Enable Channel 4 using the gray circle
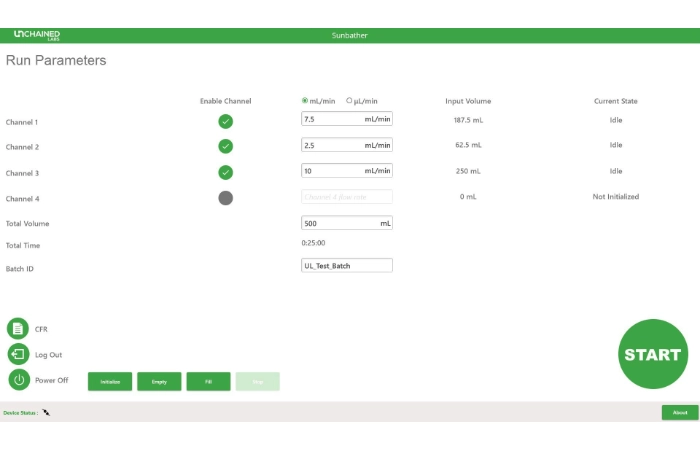This screenshot has width=700, height=450. [x=225, y=197]
